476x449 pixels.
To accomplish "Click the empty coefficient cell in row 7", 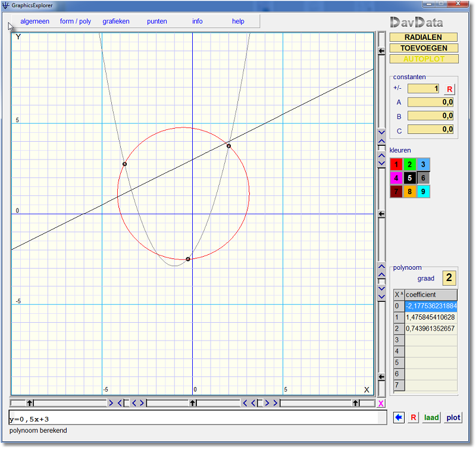I will (x=431, y=385).
